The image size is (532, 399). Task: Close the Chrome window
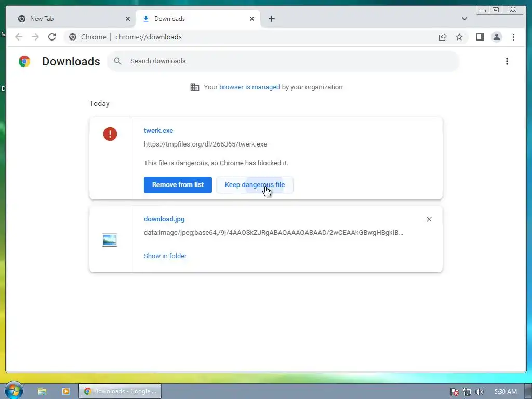[x=513, y=10]
